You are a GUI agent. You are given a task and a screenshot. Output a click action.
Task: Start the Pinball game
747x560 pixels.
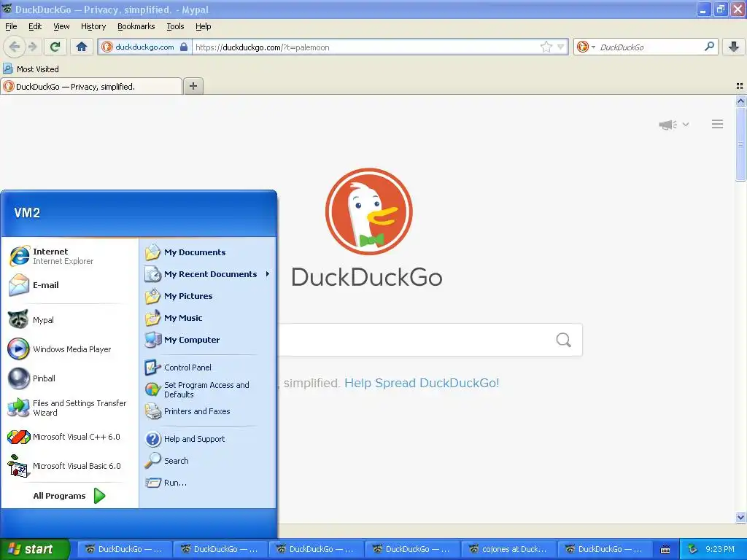pos(68,378)
